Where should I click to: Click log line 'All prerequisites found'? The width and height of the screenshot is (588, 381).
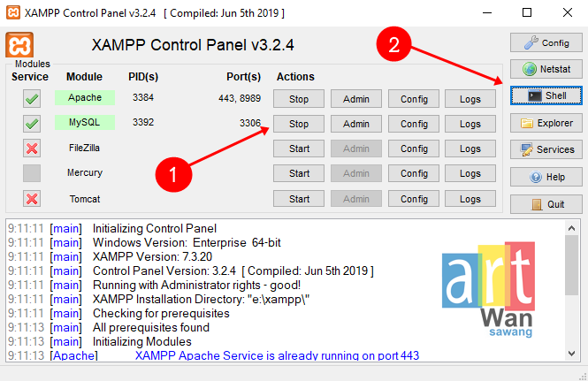coord(150,327)
